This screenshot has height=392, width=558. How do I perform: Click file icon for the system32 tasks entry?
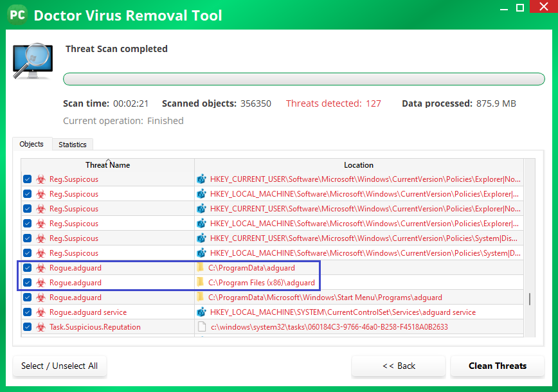coord(201,327)
